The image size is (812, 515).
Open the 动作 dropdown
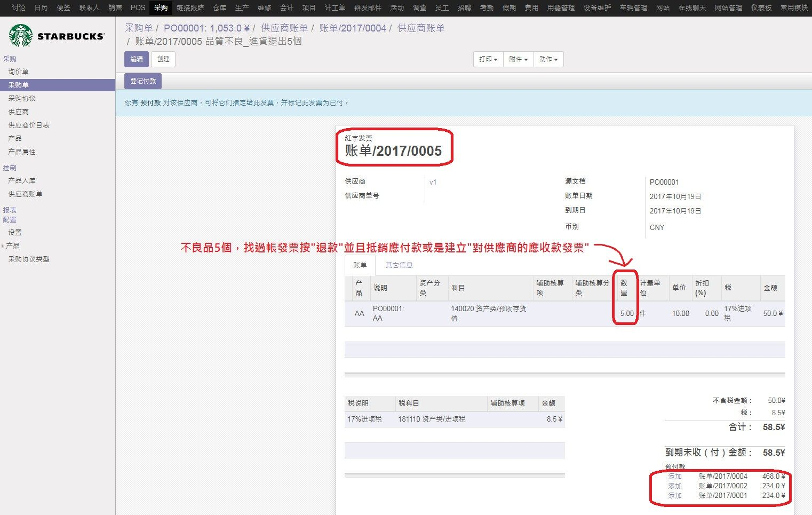click(x=548, y=59)
